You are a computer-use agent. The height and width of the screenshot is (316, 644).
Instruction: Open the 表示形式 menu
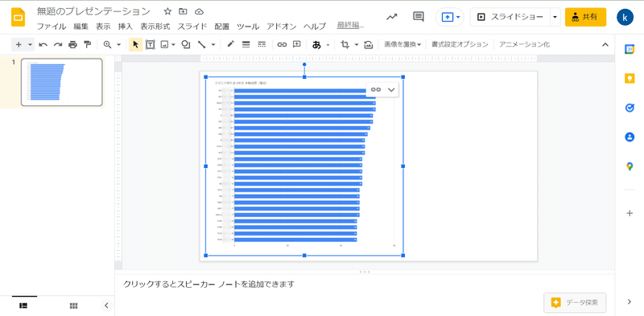point(155,27)
